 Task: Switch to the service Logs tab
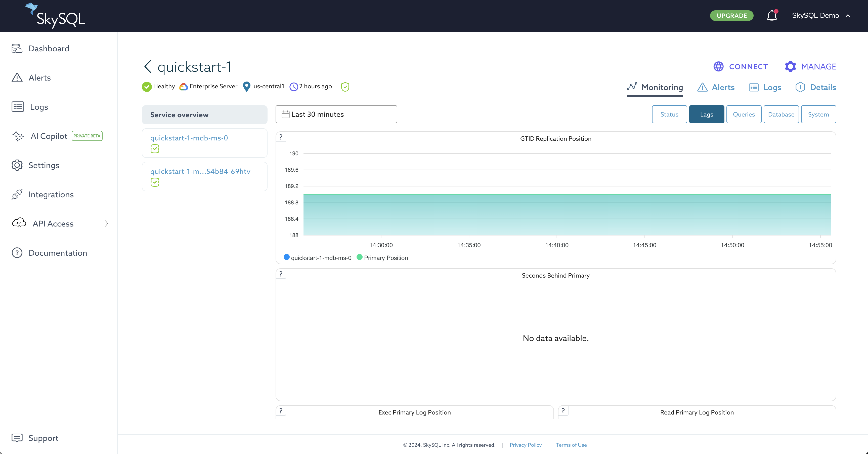(x=765, y=87)
